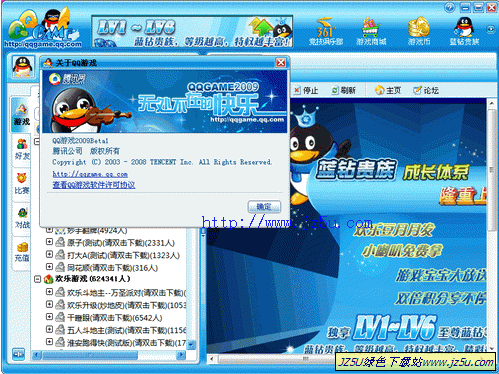Open the 游戏币 coins icon
Screen dimensions: 499x374
pos(419,31)
